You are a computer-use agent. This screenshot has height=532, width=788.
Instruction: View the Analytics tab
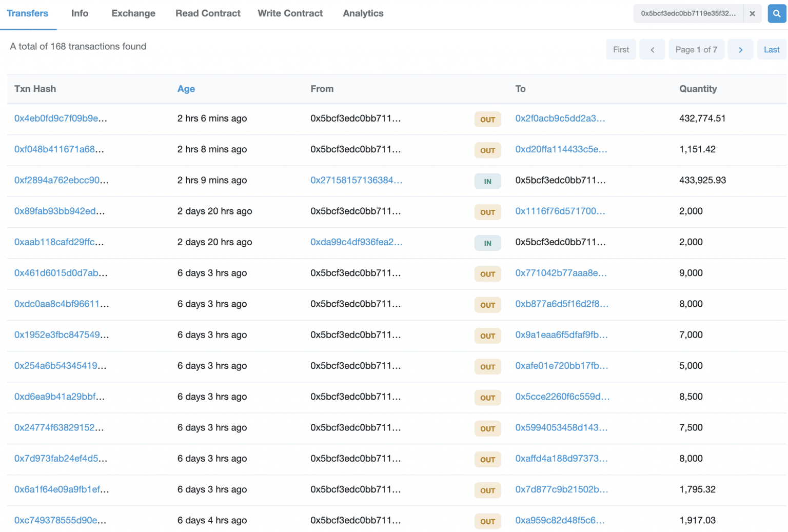(363, 13)
